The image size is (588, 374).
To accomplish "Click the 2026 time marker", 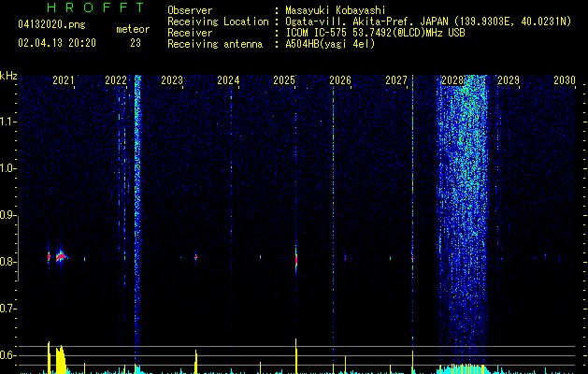I will pos(340,80).
